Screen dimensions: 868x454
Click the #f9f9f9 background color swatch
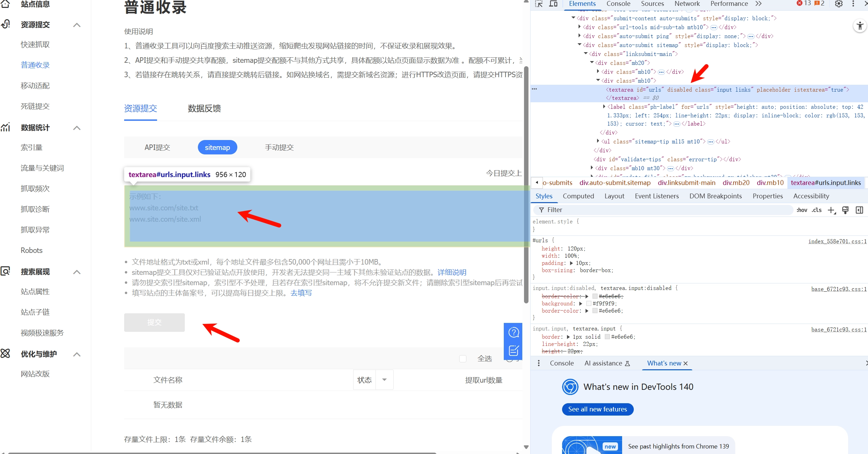589,303
